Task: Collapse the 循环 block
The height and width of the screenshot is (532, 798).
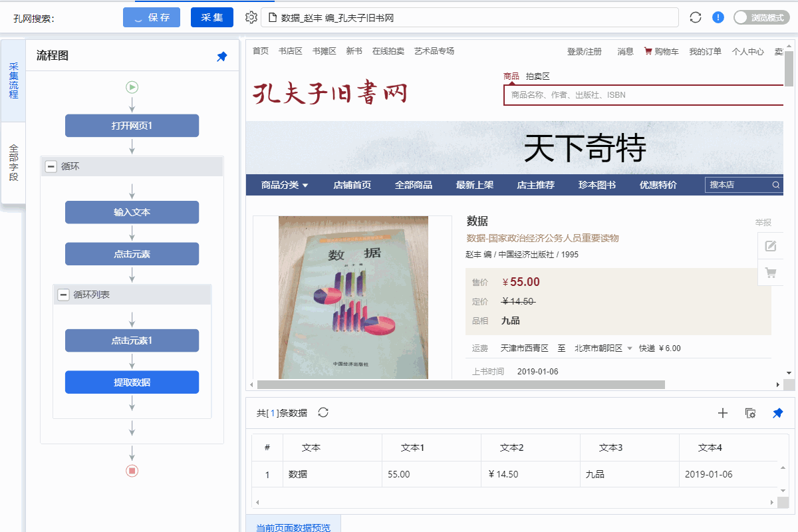Action: [x=51, y=166]
